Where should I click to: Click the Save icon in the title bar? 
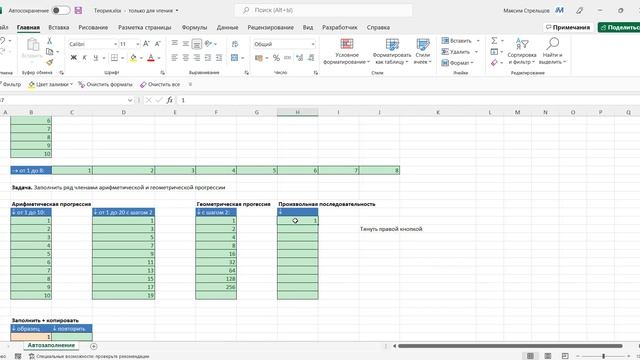pyautogui.click(x=78, y=10)
